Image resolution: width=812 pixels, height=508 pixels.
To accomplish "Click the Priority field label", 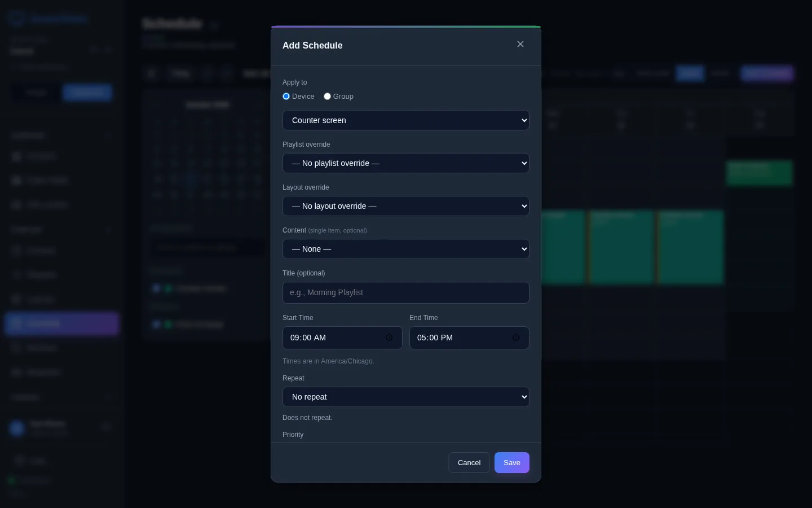I will tap(293, 435).
